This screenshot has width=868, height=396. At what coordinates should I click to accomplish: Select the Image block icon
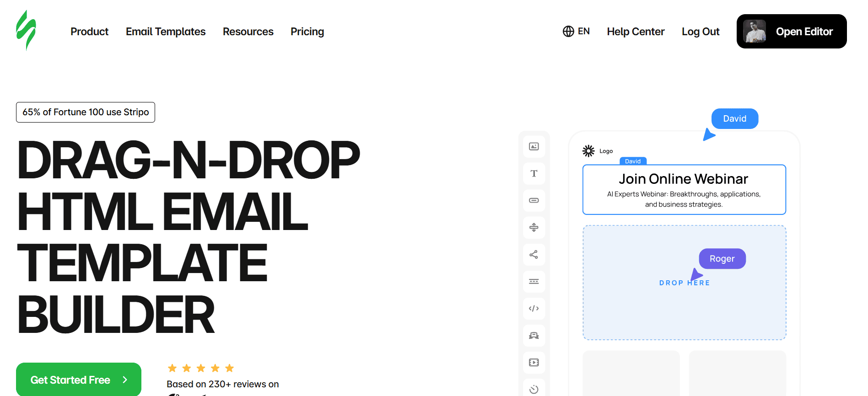pyautogui.click(x=534, y=146)
